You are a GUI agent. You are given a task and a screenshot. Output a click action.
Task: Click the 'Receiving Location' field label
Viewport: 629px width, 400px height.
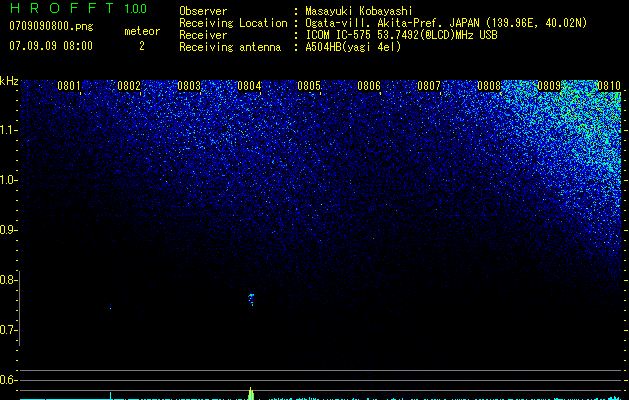(233, 23)
